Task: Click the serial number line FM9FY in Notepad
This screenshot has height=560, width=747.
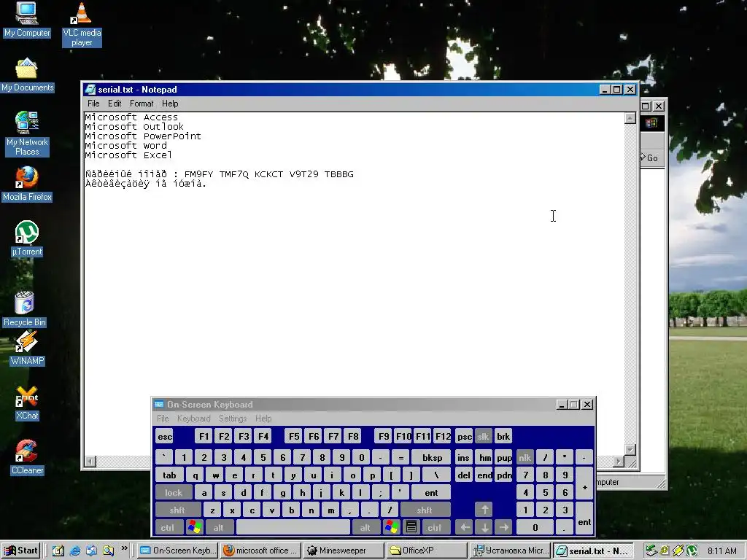Action: pyautogui.click(x=219, y=174)
